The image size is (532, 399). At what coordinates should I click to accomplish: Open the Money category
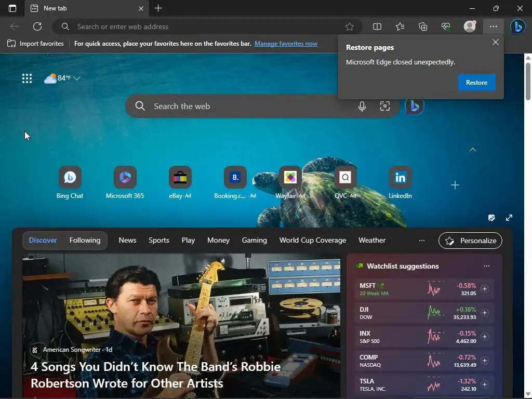(x=219, y=240)
